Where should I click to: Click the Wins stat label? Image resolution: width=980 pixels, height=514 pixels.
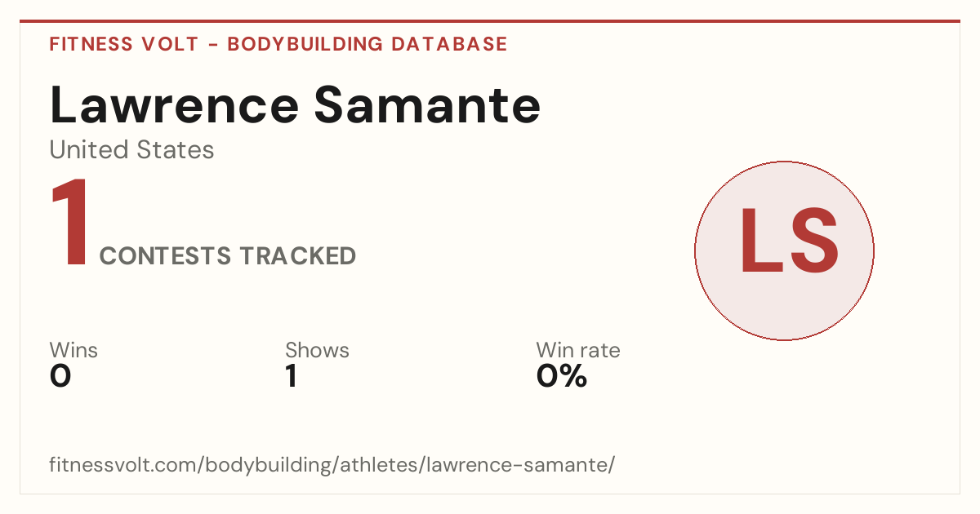coord(73,350)
